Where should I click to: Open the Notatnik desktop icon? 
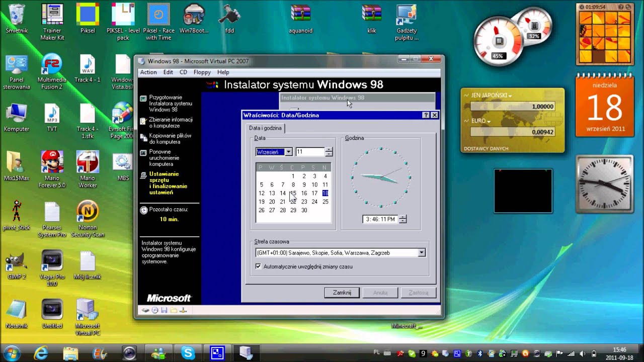[17, 314]
